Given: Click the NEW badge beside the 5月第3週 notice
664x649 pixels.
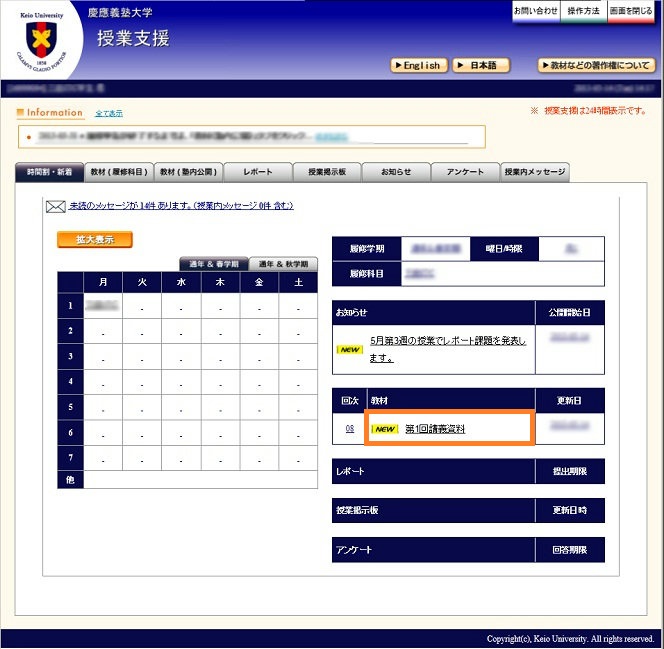Looking at the screenshot, I should click(349, 349).
